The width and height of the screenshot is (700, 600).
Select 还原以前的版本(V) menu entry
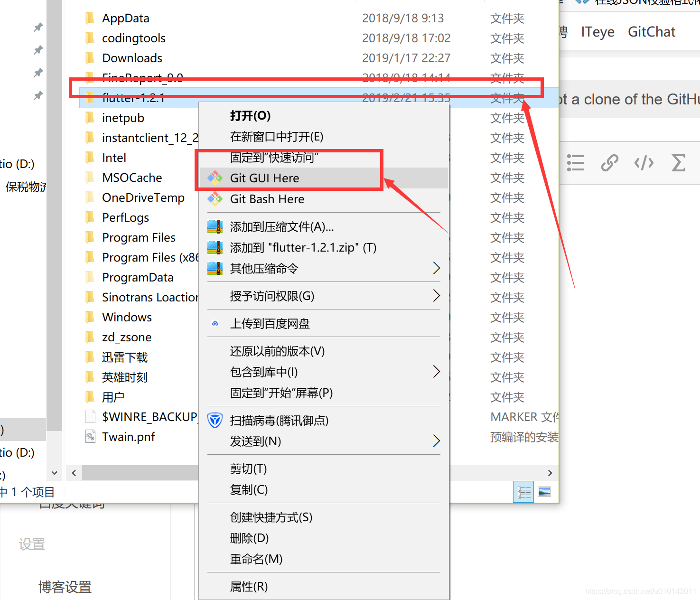point(324,351)
